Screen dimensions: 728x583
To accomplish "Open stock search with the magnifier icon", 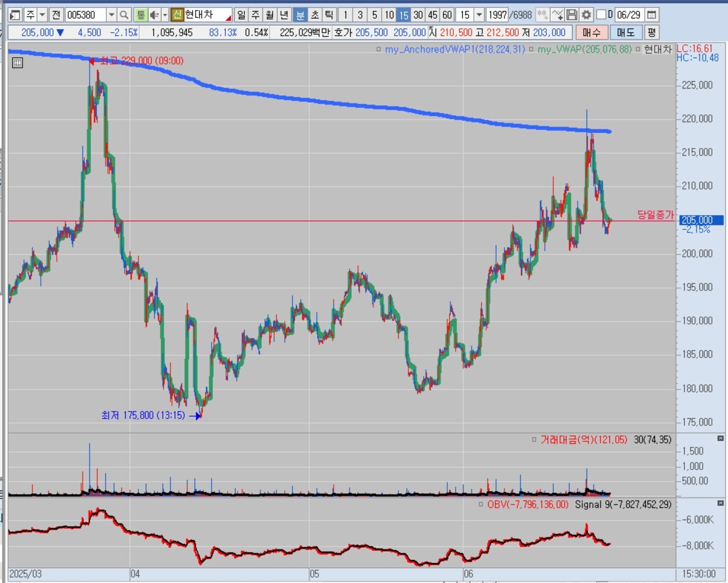I will [x=124, y=15].
